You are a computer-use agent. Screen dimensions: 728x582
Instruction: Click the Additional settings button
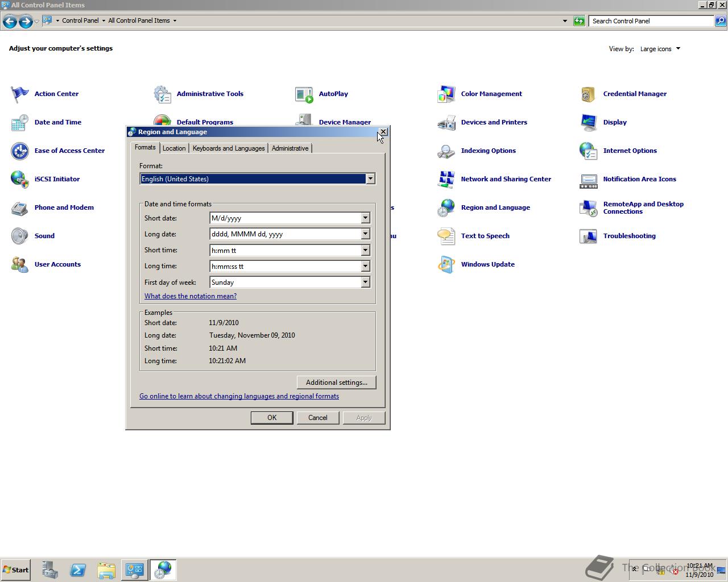337,383
